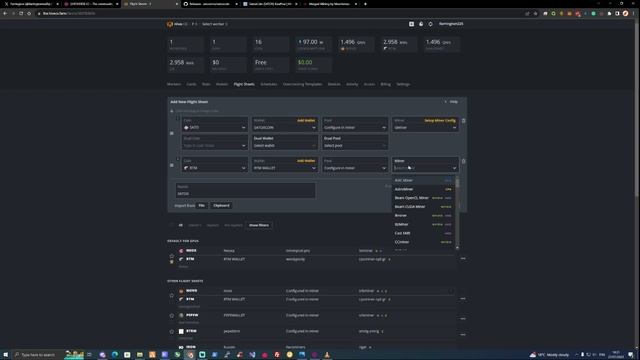Open the Coin dropdown showing RTM

tap(215, 164)
